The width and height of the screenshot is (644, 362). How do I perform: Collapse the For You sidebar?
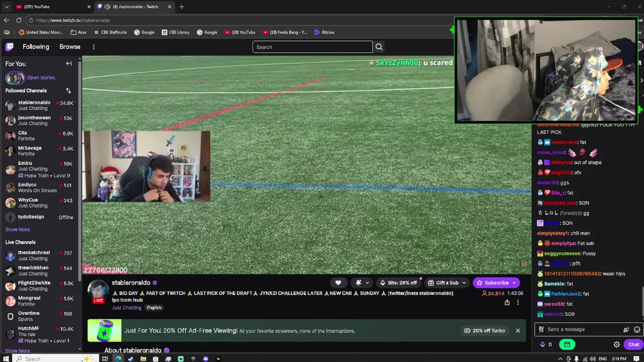[69, 64]
